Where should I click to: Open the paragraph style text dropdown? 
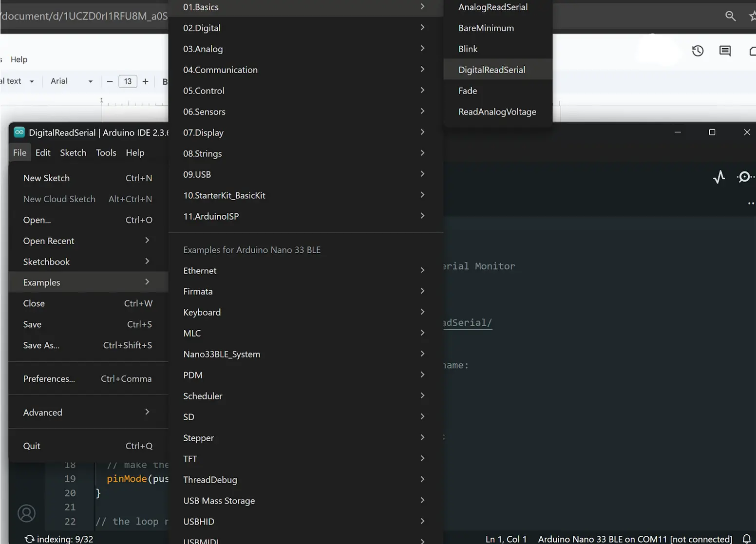pos(18,81)
